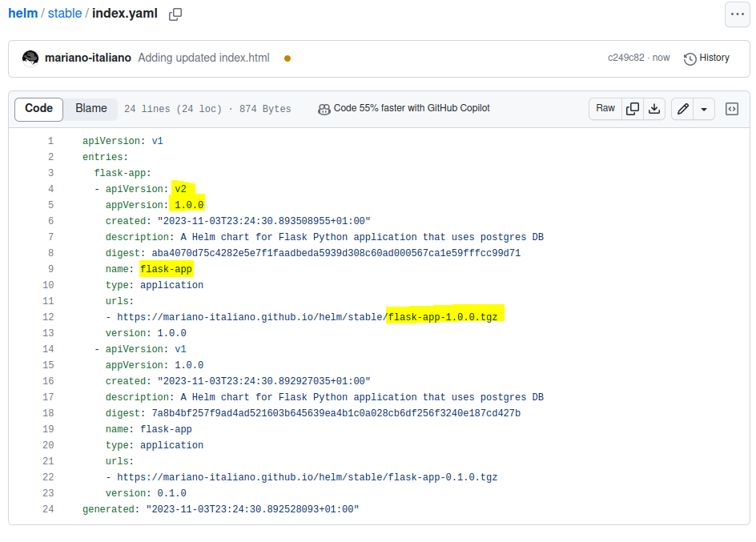Edit file with pencil icon
Viewport: 756px width, 542px height.
pos(682,109)
